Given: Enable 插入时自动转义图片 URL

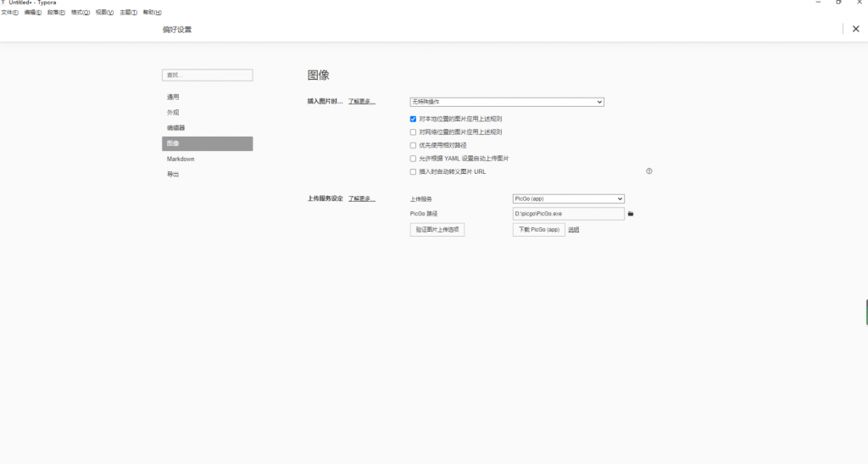Looking at the screenshot, I should 413,171.
